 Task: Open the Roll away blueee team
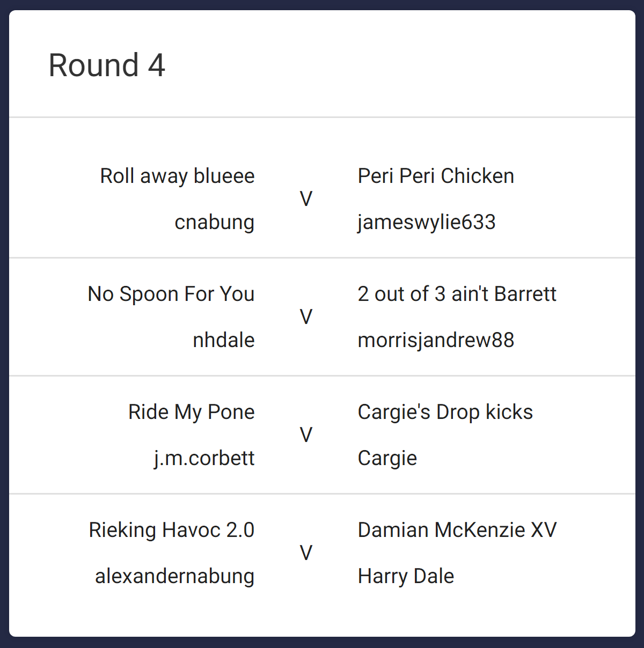point(178,176)
